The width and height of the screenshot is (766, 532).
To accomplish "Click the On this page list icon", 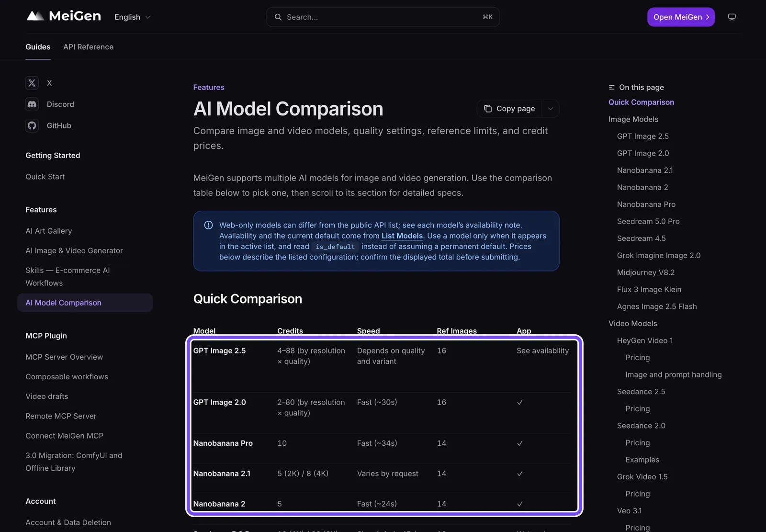I will pyautogui.click(x=611, y=87).
